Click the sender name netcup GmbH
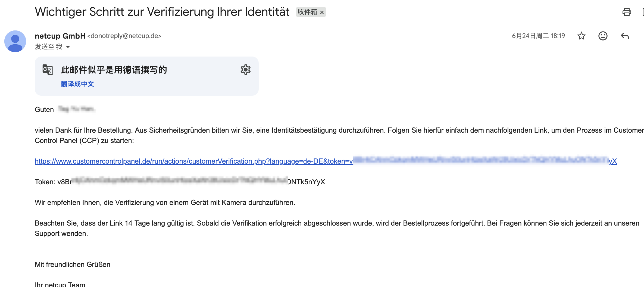This screenshot has width=644, height=287. click(x=60, y=36)
